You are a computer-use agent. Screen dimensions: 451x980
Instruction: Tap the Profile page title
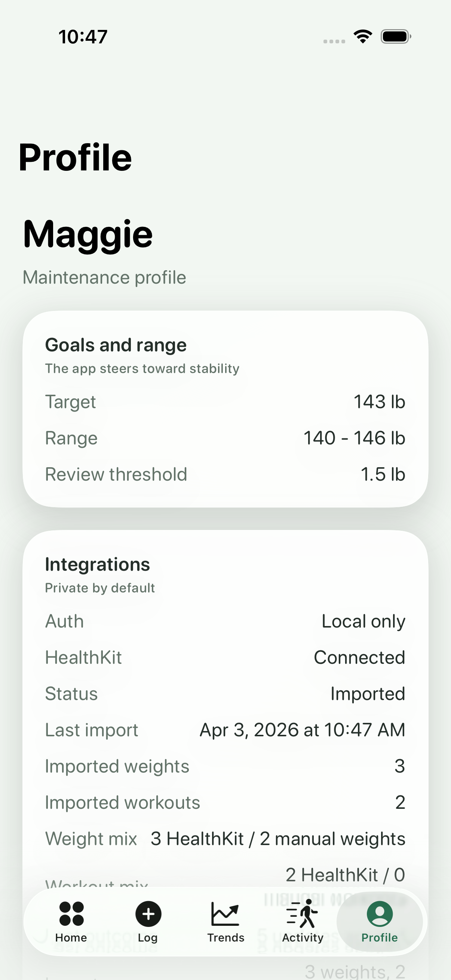(75, 157)
